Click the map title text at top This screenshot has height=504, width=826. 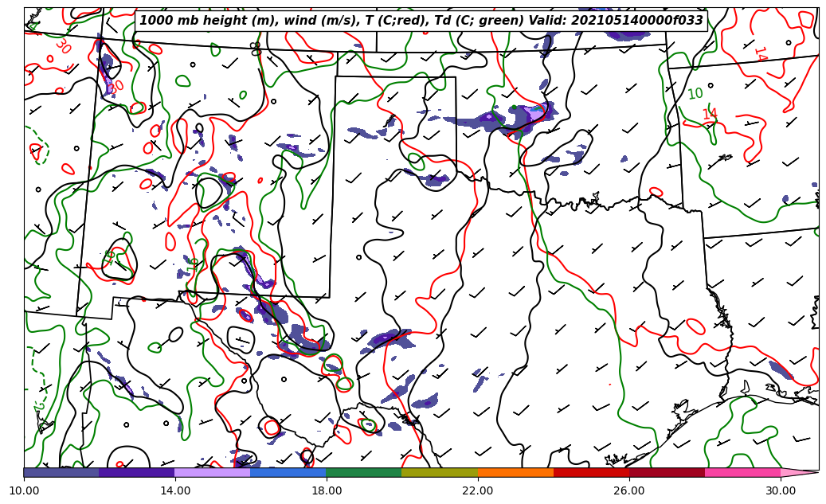tap(421, 21)
